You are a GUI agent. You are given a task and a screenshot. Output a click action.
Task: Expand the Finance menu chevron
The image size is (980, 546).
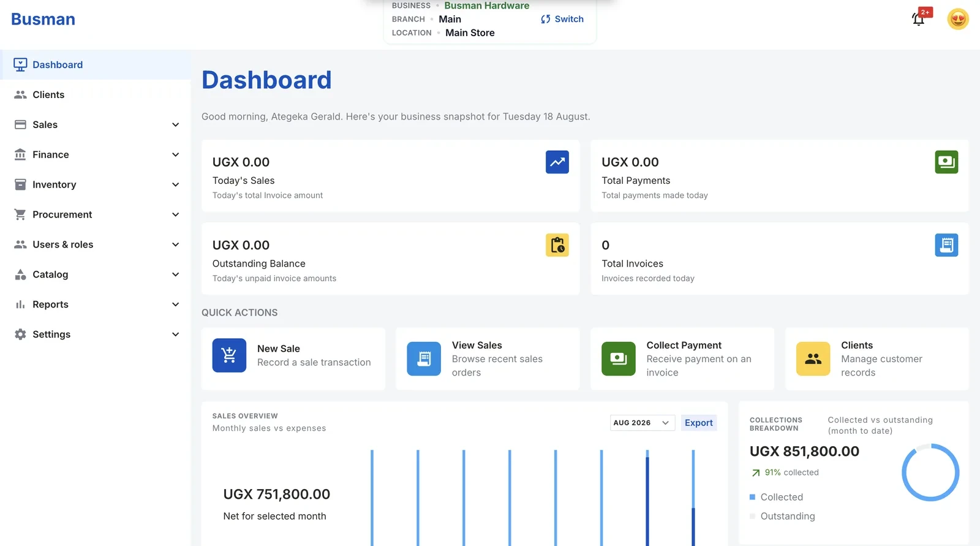pos(176,155)
